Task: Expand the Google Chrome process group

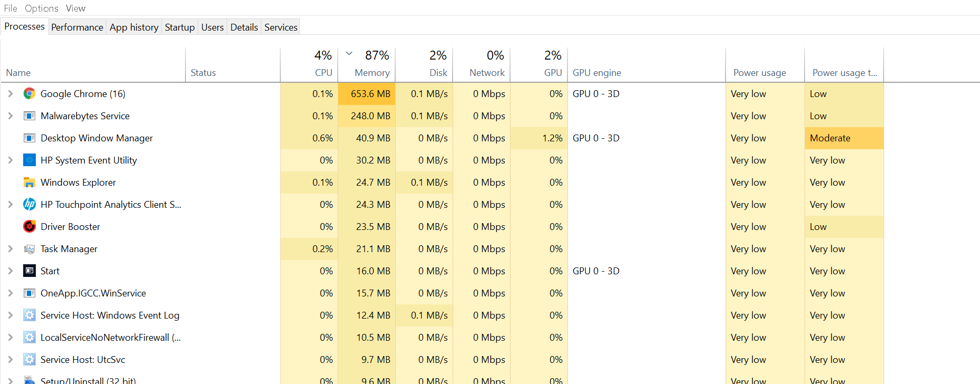Action: [10, 94]
